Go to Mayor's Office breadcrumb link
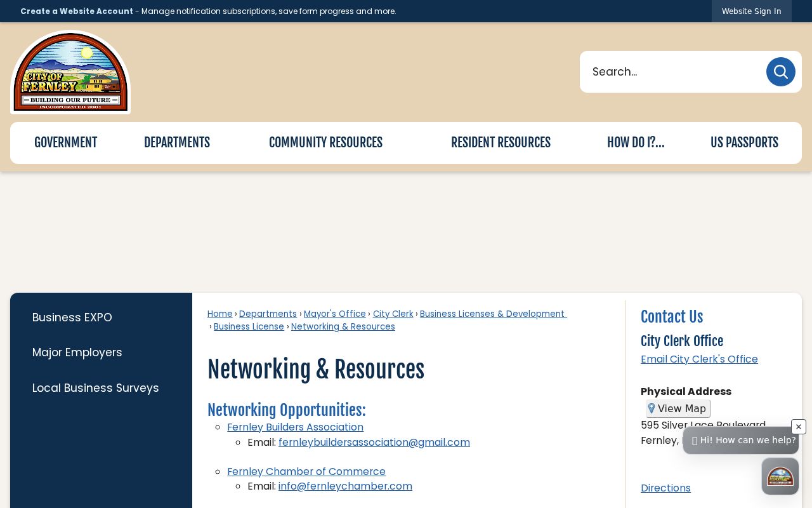The image size is (812, 508). (335, 314)
